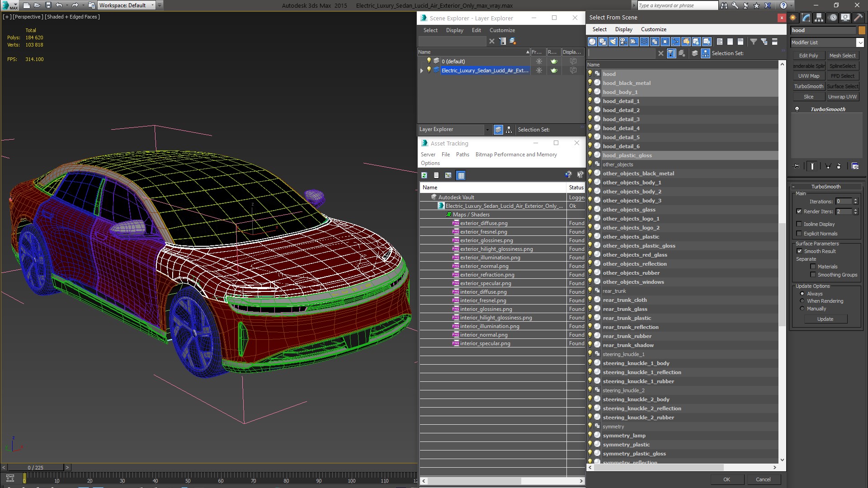
Task: Select the Always update option
Action: [x=802, y=294]
